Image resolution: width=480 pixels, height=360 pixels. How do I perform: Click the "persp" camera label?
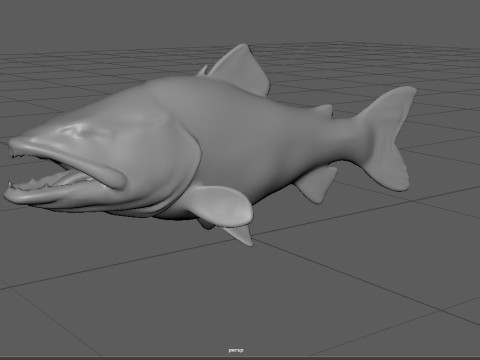236,350
